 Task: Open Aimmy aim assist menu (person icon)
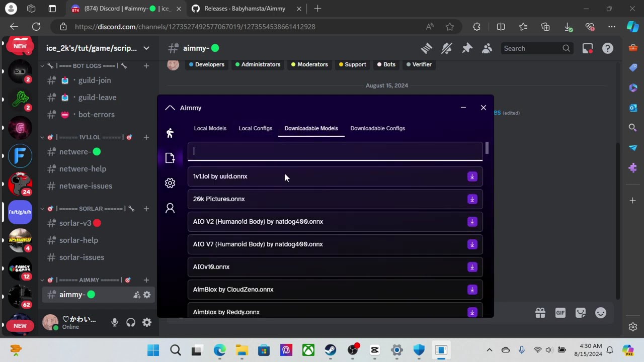pyautogui.click(x=170, y=133)
